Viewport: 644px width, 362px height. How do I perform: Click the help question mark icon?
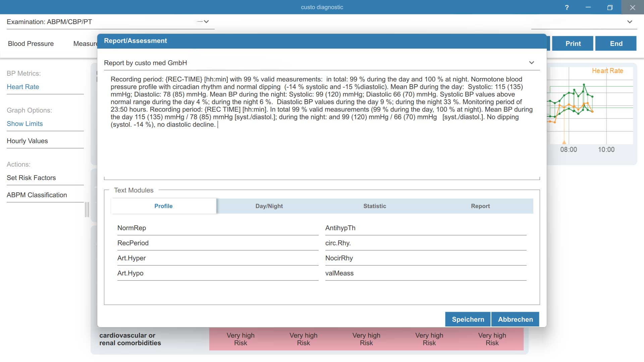pos(567,7)
